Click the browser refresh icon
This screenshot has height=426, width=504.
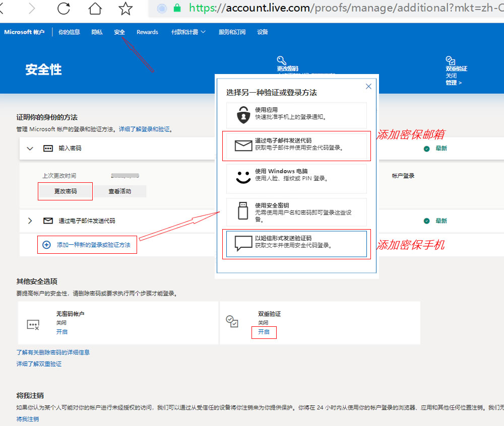coord(64,9)
